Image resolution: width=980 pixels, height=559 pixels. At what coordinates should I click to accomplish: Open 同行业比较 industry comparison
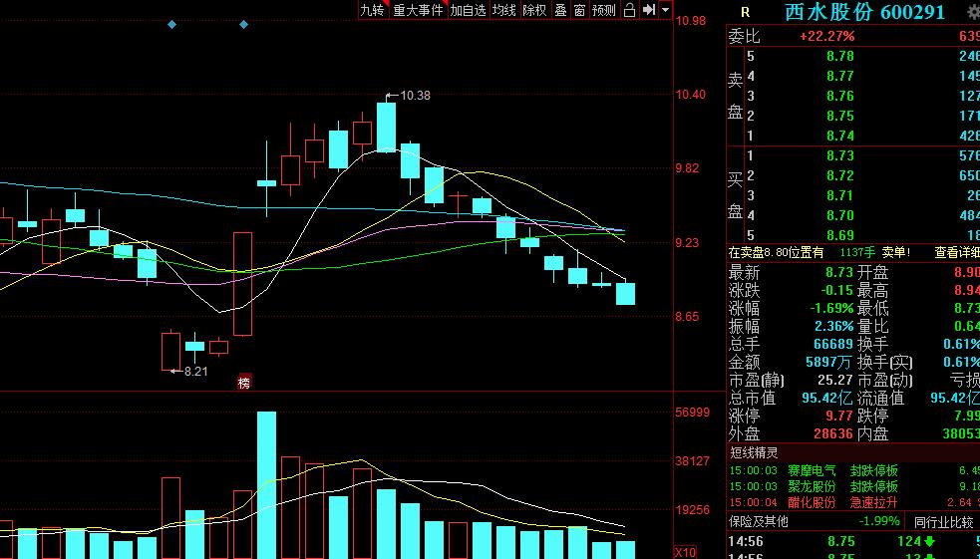click(x=943, y=521)
